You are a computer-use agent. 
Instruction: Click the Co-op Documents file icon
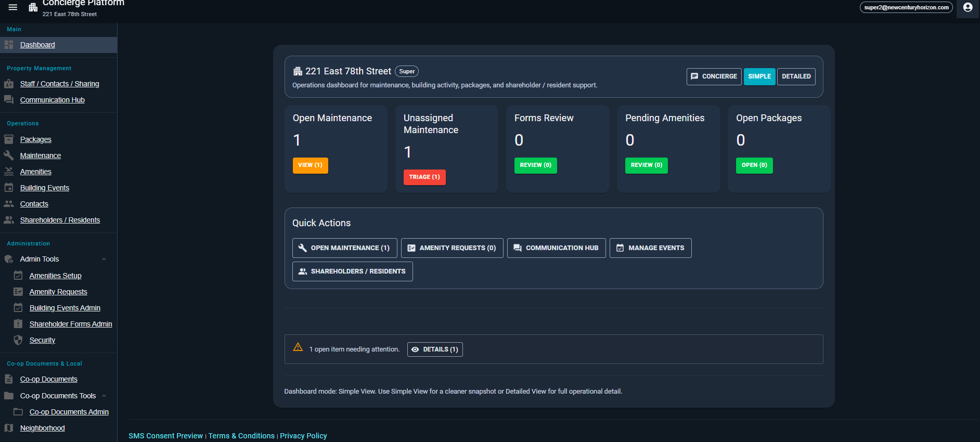[9, 379]
